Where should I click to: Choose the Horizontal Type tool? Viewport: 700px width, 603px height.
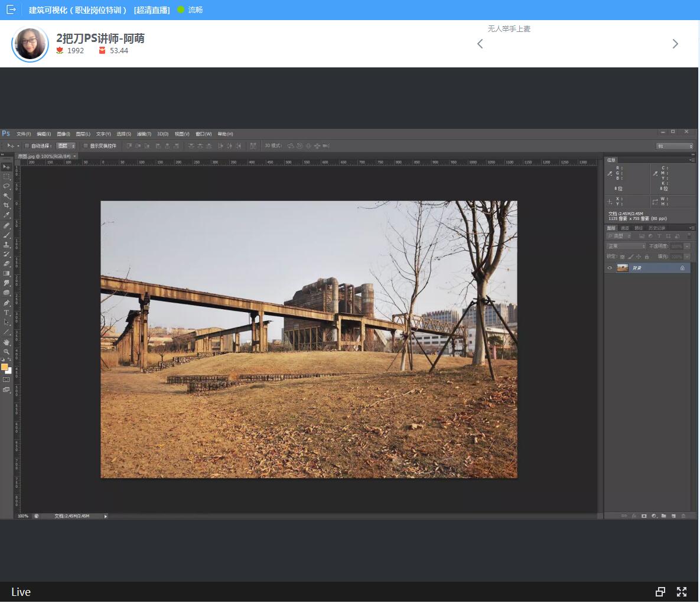coord(6,313)
